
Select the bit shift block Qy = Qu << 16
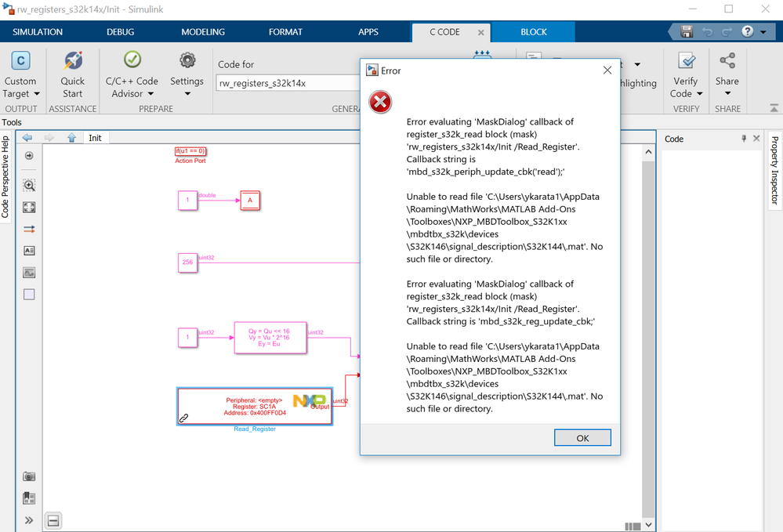270,338
